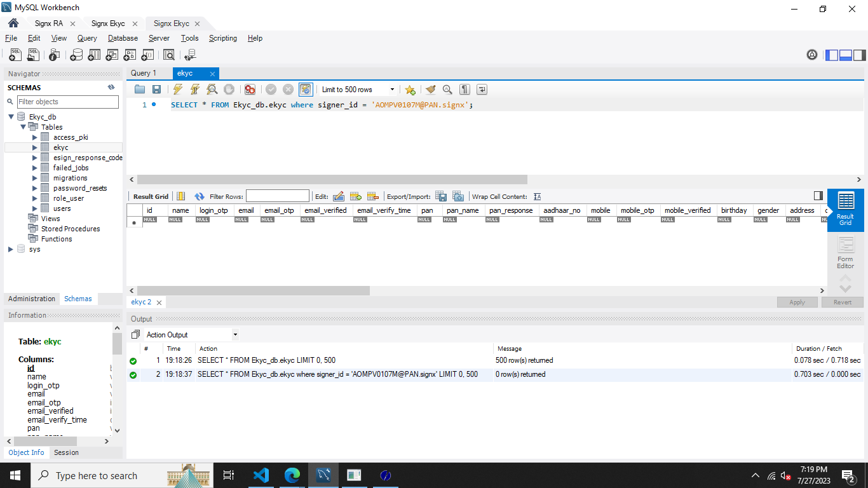Viewport: 868px width, 488px height.
Task: Click the Filter Rows input box
Action: (278, 196)
